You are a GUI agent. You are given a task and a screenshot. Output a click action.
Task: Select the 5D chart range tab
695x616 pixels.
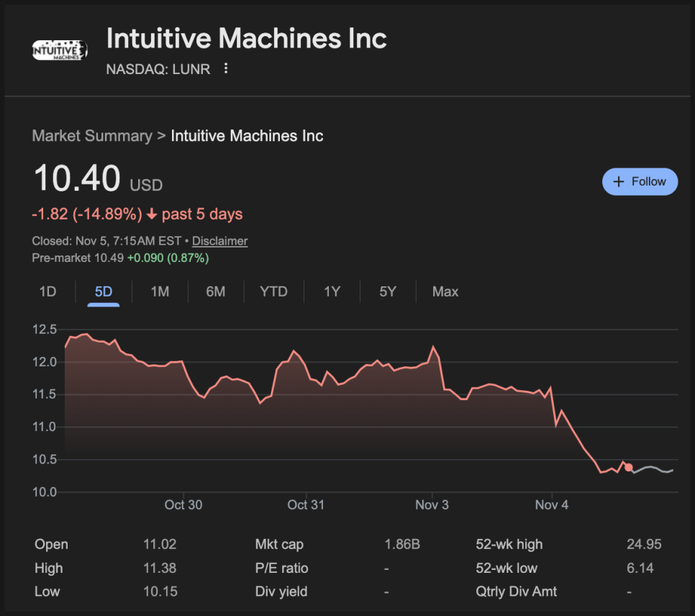pos(104,291)
